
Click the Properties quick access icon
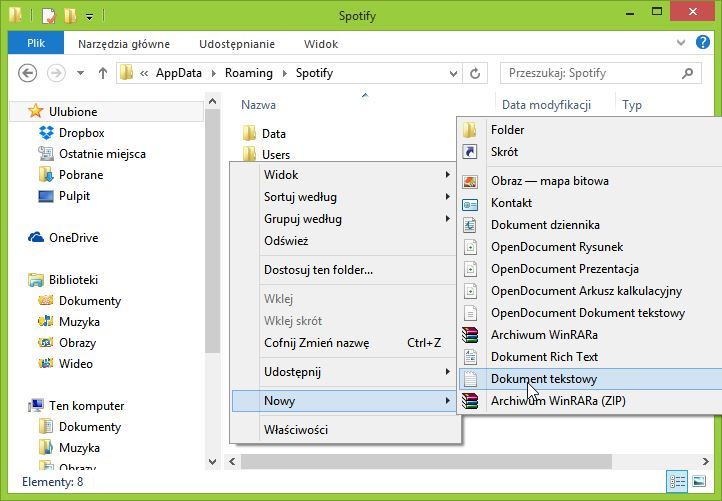(49, 16)
